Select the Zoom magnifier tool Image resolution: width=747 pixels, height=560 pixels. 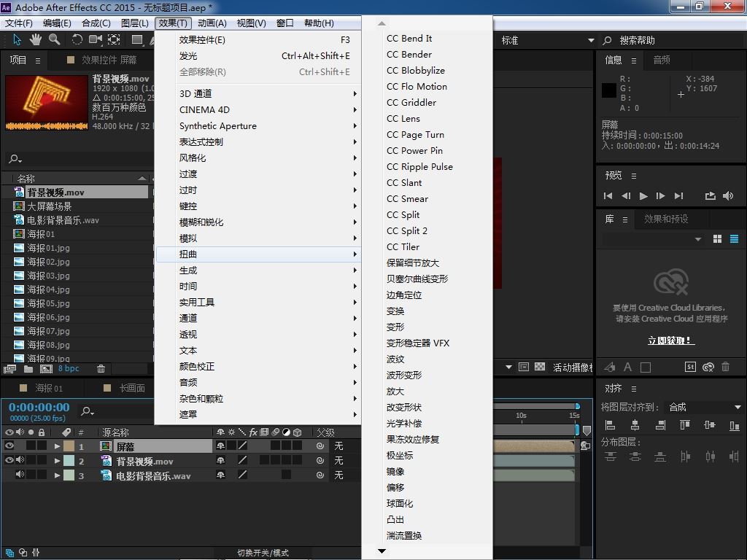click(54, 39)
